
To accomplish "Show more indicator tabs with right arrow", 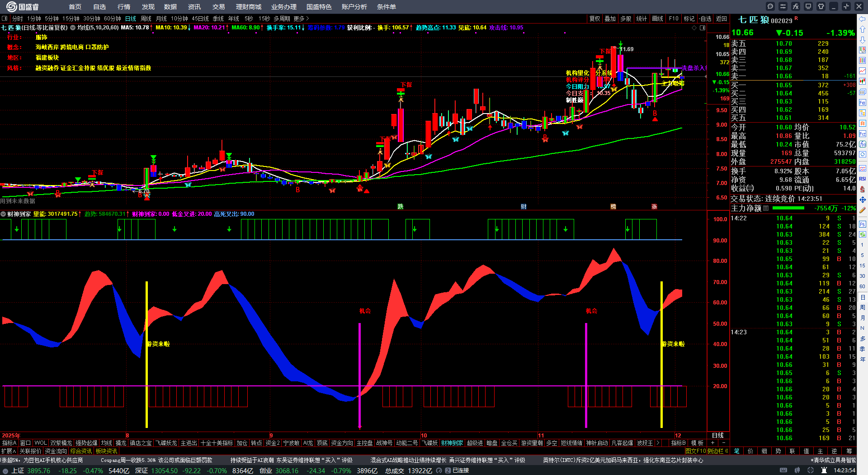I will (x=658, y=443).
